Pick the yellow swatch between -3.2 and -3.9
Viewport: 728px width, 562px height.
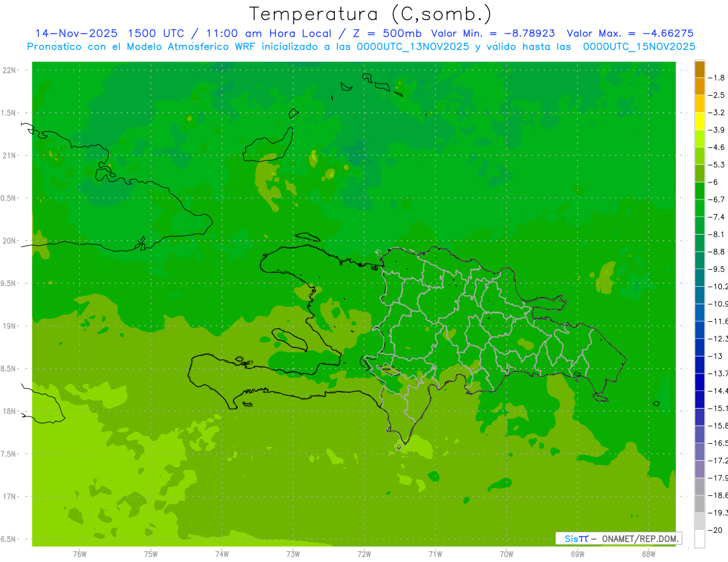click(699, 121)
